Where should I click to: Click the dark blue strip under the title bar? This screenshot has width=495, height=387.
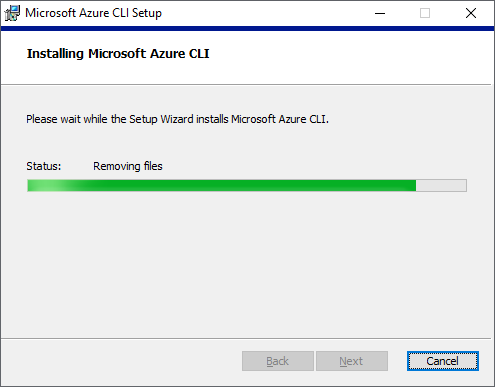(247, 29)
